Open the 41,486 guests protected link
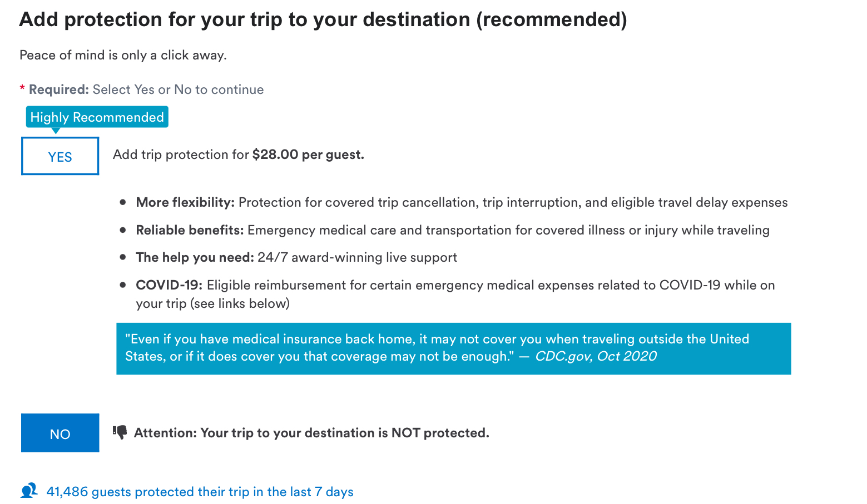Viewport: 867px width, 504px height. click(200, 492)
